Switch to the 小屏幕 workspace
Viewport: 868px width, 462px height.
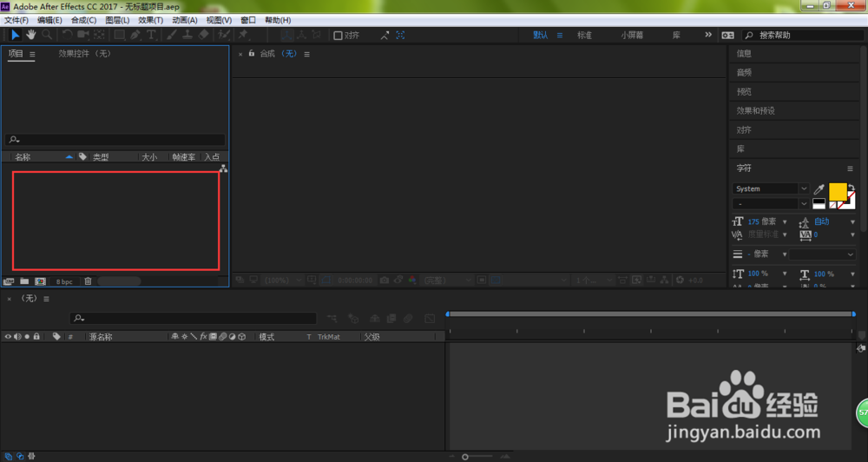click(x=632, y=35)
